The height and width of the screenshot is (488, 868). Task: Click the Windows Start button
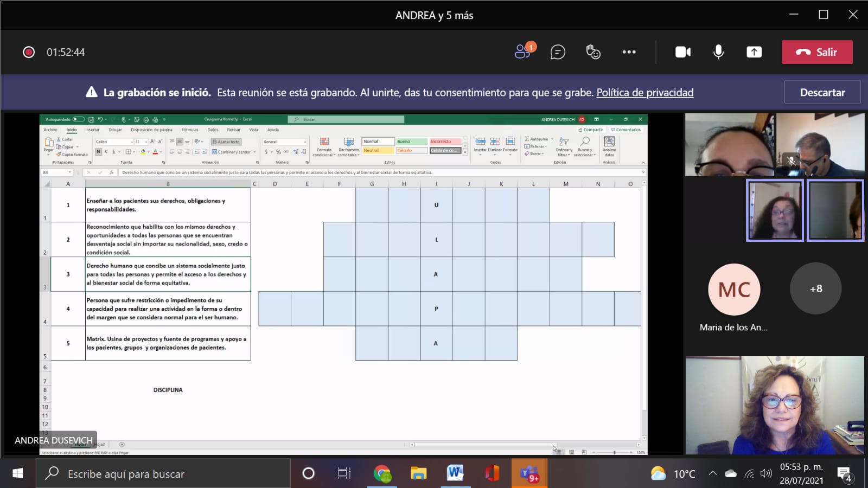[17, 473]
